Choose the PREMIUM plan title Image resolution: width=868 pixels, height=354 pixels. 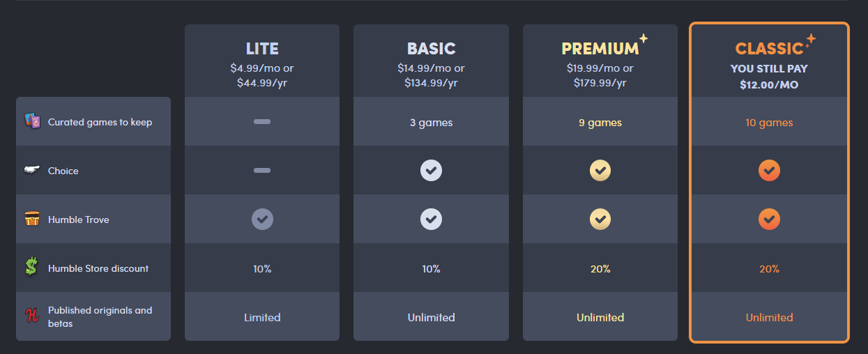[600, 49]
